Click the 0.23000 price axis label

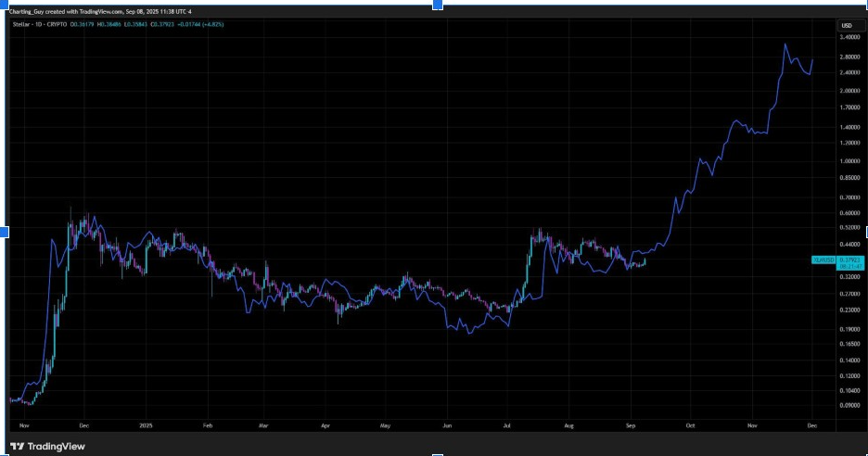pyautogui.click(x=849, y=310)
